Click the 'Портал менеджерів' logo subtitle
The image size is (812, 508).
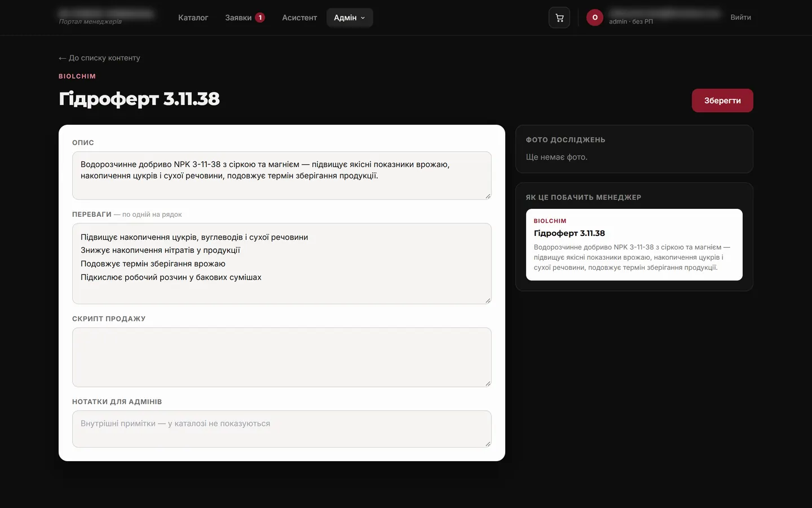(90, 22)
